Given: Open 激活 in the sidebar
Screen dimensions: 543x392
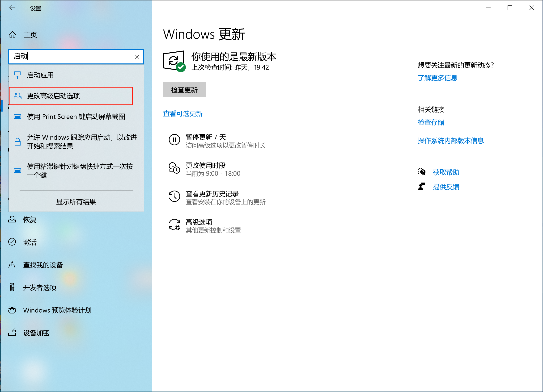Looking at the screenshot, I should pos(76,242).
